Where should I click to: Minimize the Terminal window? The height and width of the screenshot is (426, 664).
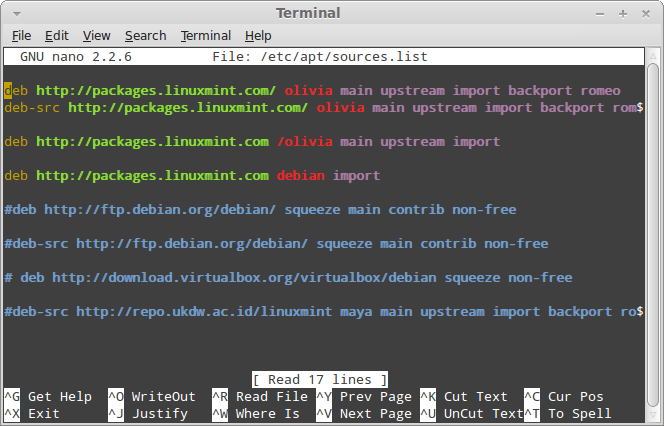tap(600, 14)
